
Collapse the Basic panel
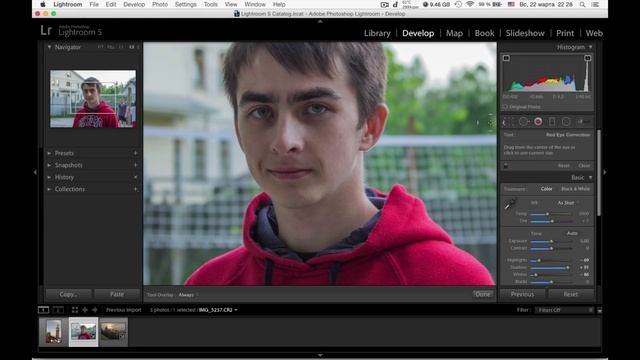(x=590, y=178)
